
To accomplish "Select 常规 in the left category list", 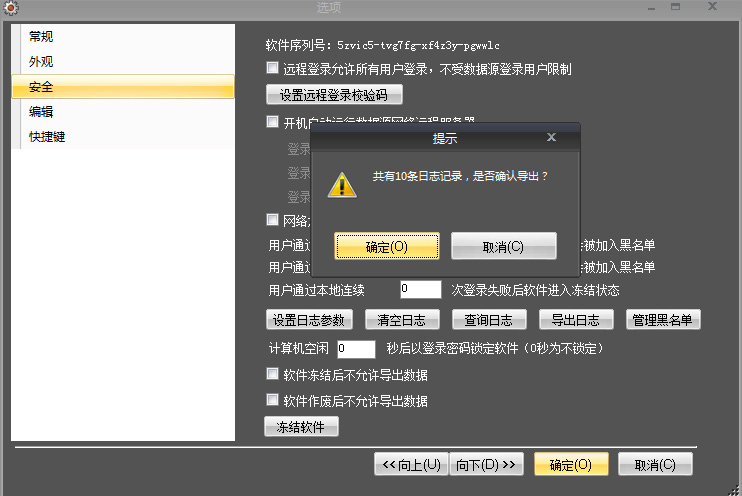I will [x=42, y=37].
